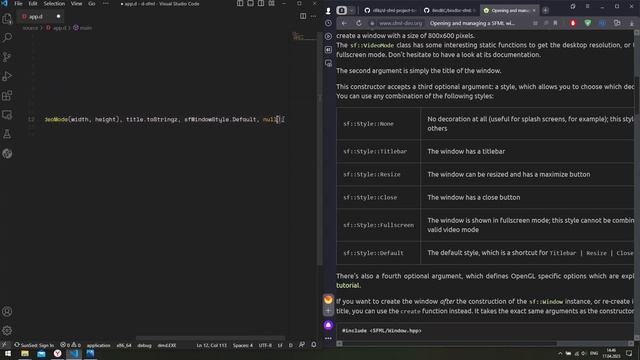The height and width of the screenshot is (360, 640).
Task: Click the unsaved dot on the app.d tab
Action: [58, 16]
